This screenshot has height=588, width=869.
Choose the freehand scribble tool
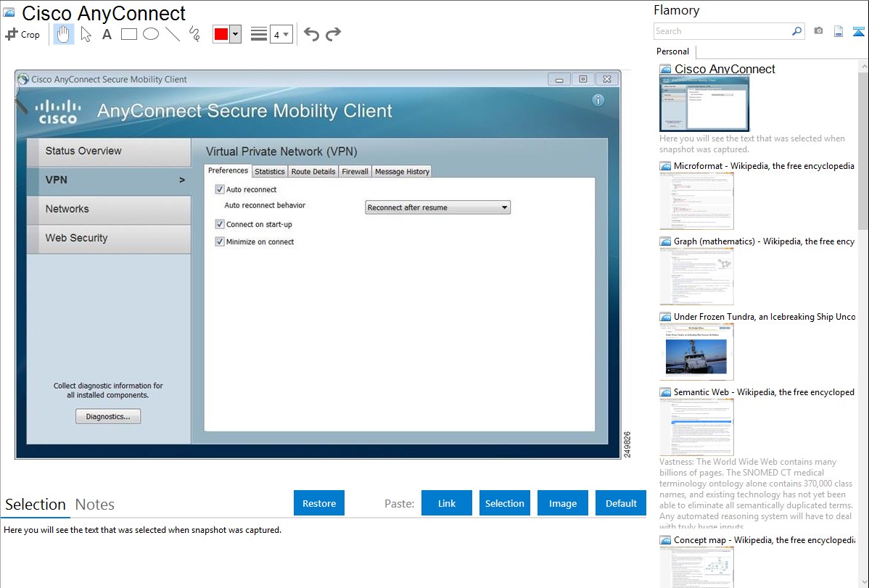point(194,34)
